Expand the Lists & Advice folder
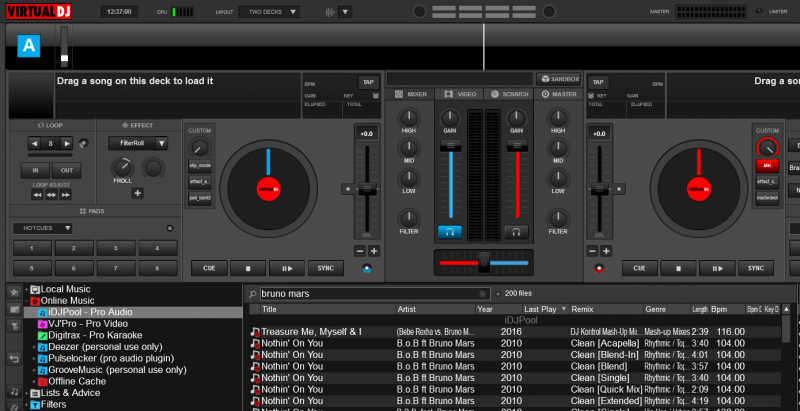This screenshot has width=800, height=411. (x=27, y=393)
